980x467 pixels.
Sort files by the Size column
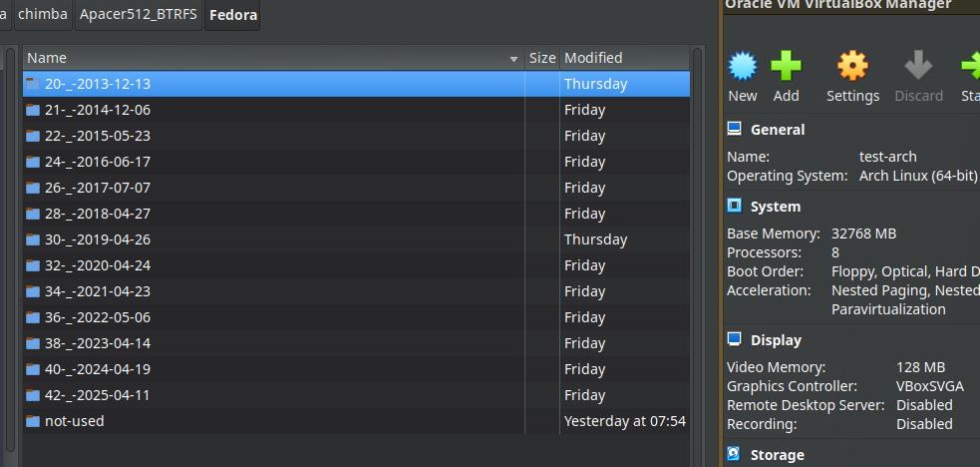click(541, 58)
